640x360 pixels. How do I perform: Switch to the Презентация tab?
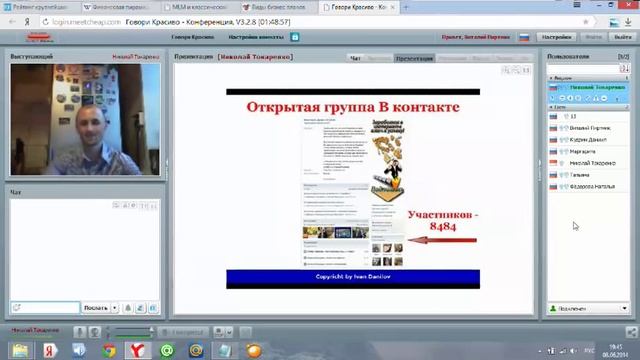coord(414,58)
